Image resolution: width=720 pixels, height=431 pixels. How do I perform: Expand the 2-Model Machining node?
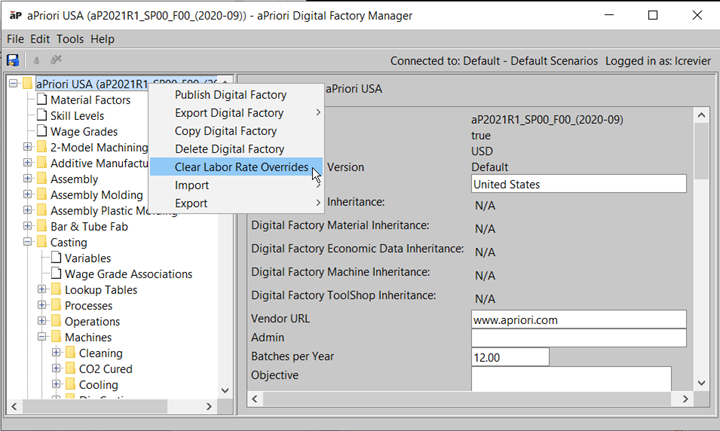(28, 147)
